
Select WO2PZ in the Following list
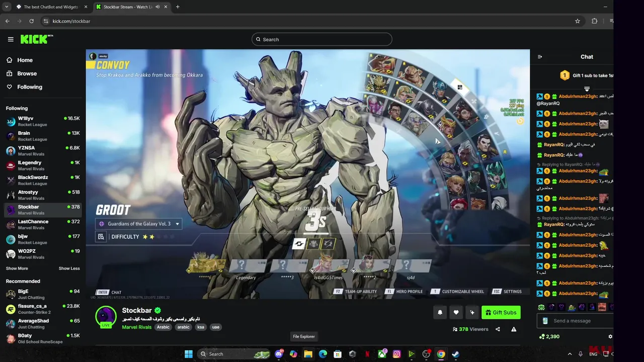click(43, 253)
